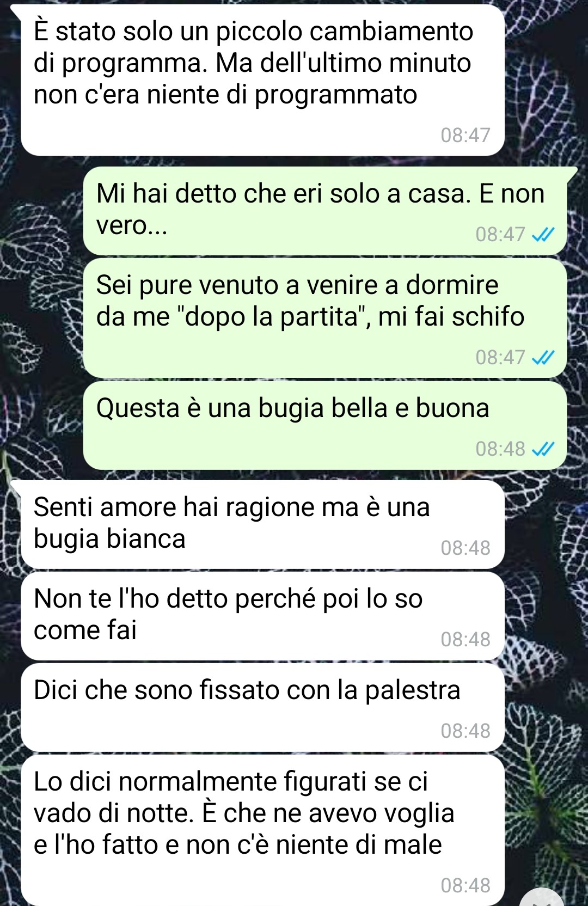Tap timestamp 08:47 beside "mi fai schifo" ticks
The width and height of the screenshot is (588, 906).
pos(500,357)
